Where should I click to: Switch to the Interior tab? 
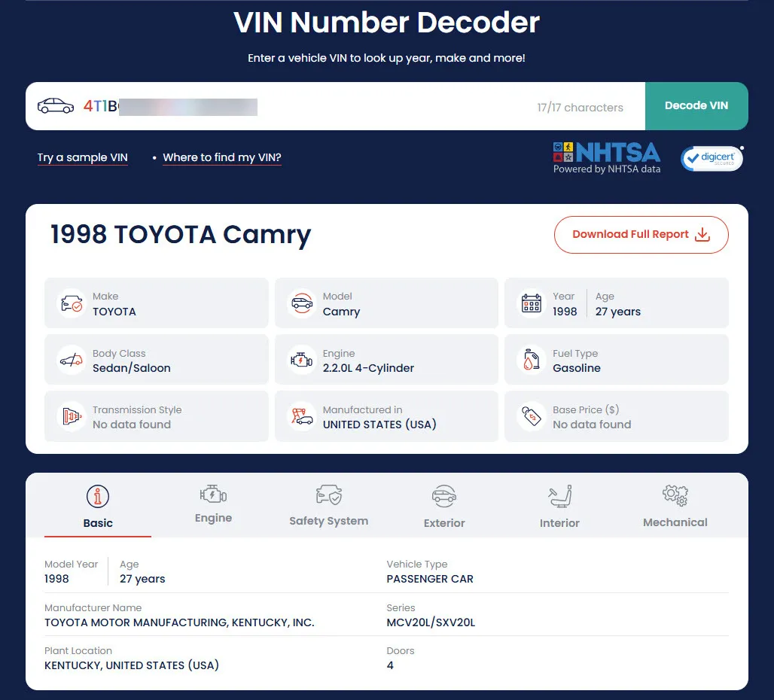(559, 505)
